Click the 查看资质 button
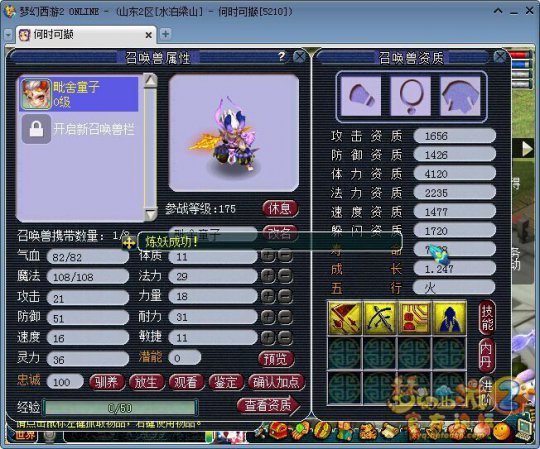Viewport: 540px width, 449px height. click(x=268, y=406)
